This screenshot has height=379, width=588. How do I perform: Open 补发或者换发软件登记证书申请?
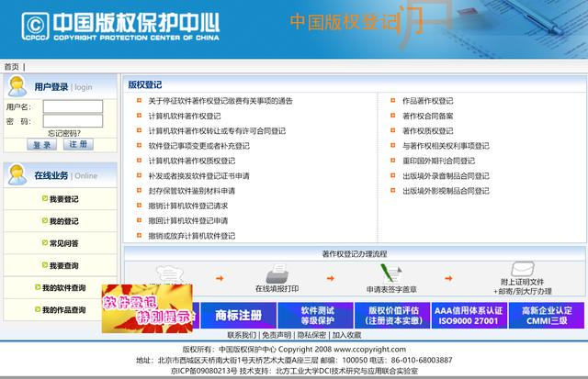tap(199, 175)
